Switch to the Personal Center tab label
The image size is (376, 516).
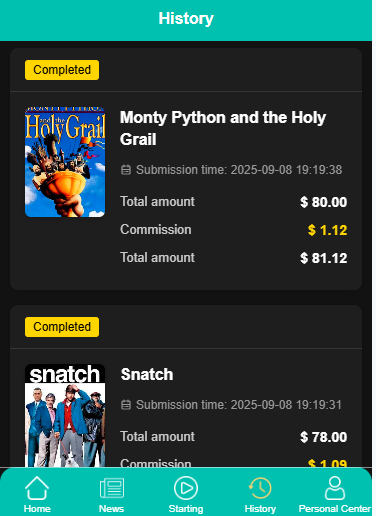pyautogui.click(x=335, y=509)
